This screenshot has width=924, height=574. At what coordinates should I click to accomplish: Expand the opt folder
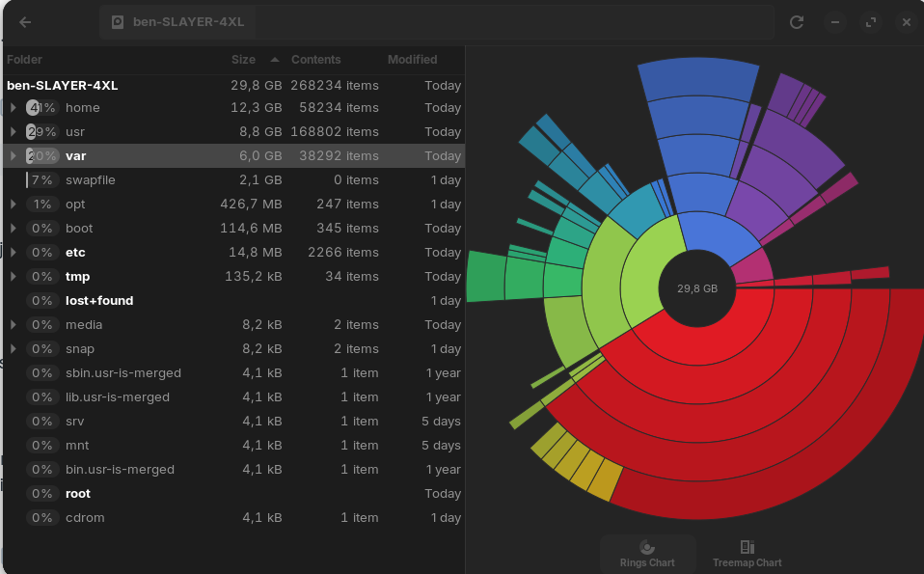(x=13, y=205)
